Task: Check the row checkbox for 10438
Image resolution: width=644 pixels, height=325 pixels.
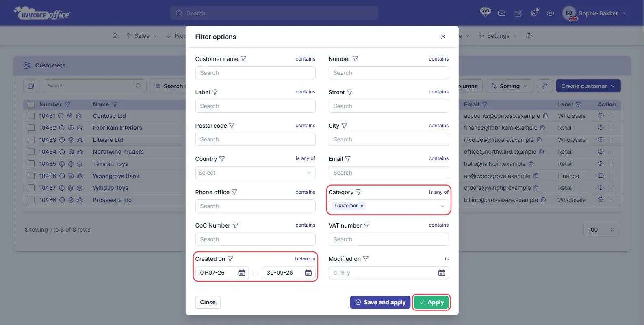Action: point(31,200)
